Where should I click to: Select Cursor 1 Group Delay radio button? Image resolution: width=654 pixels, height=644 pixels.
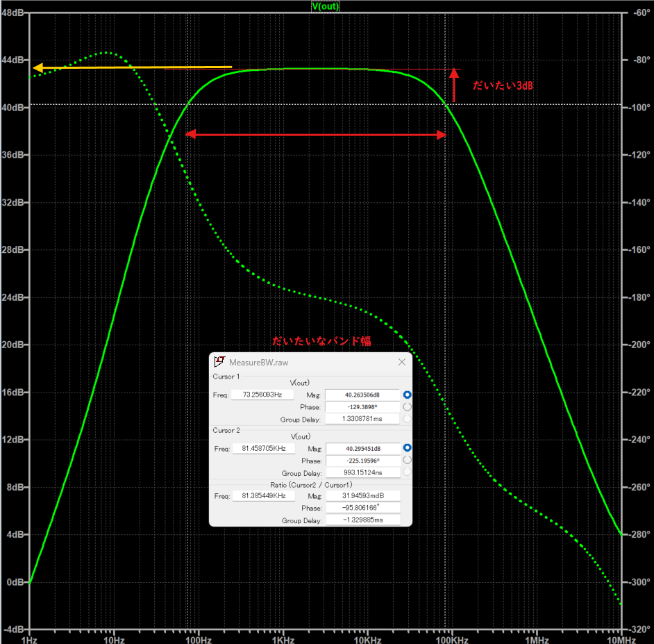click(x=407, y=419)
